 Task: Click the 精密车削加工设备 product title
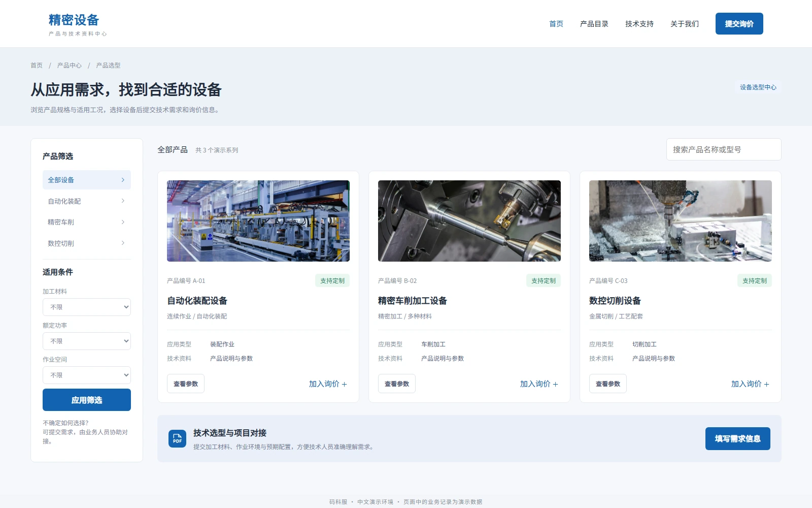(413, 301)
